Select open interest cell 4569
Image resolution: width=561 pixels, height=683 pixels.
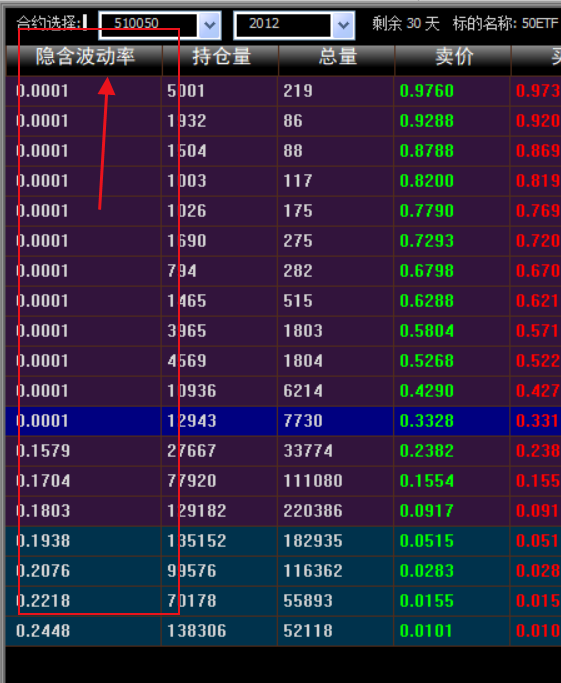187,361
